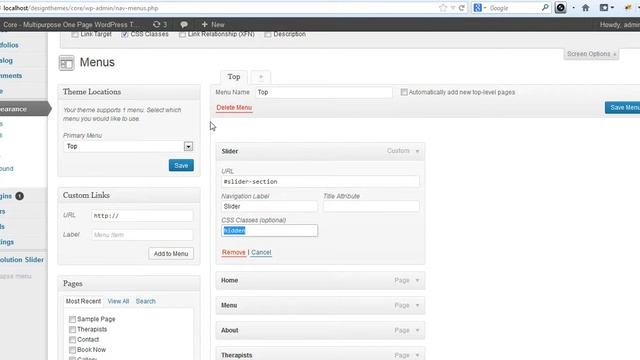Viewport: 640px width, 360px height.
Task: Click the plugins update count badge
Action: pyautogui.click(x=19, y=196)
